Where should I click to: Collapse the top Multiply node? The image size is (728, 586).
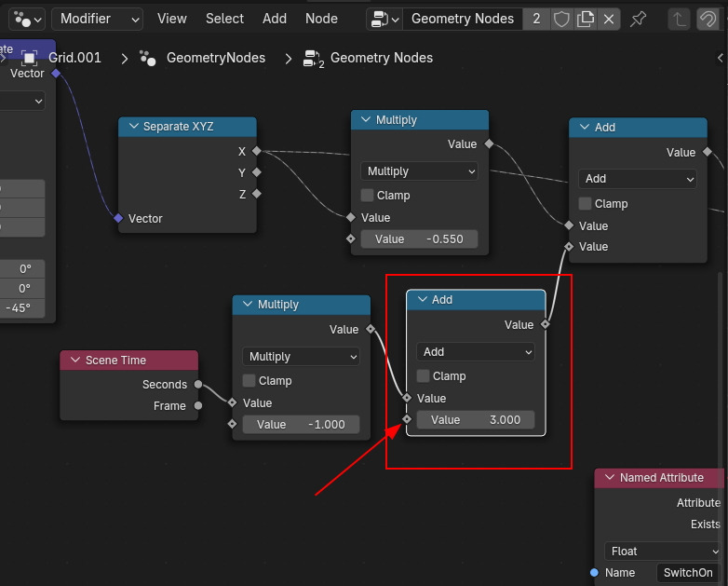tap(366, 120)
